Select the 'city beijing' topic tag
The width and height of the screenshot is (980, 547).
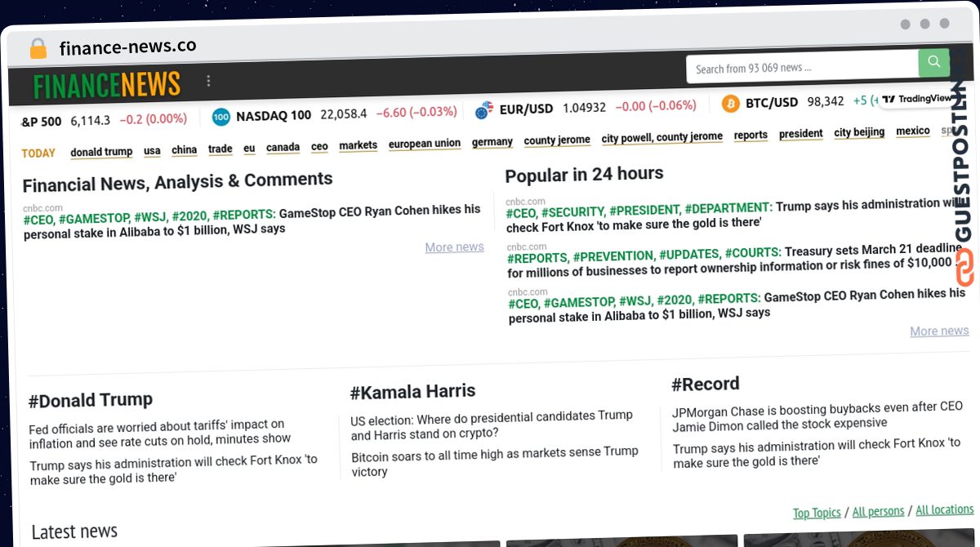(x=859, y=132)
